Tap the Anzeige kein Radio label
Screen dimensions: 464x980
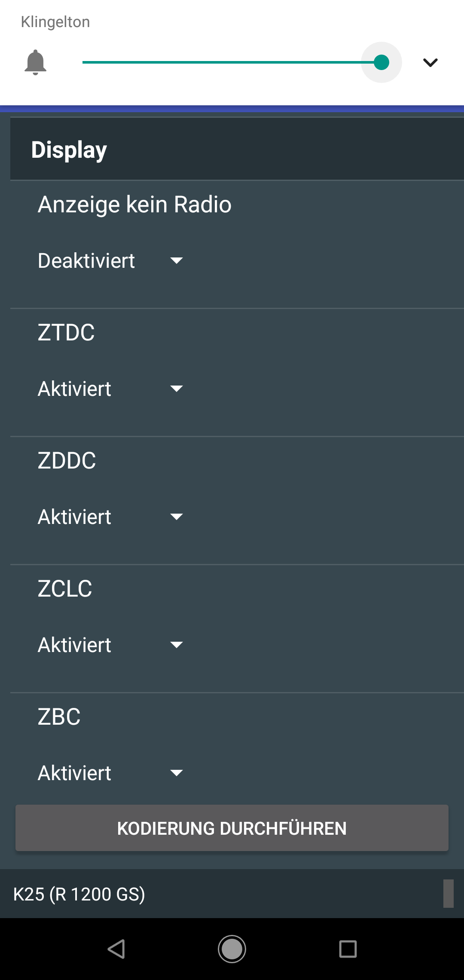tap(134, 204)
